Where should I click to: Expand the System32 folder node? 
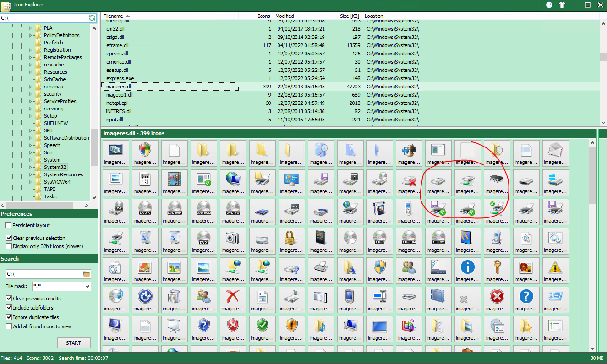click(x=31, y=167)
